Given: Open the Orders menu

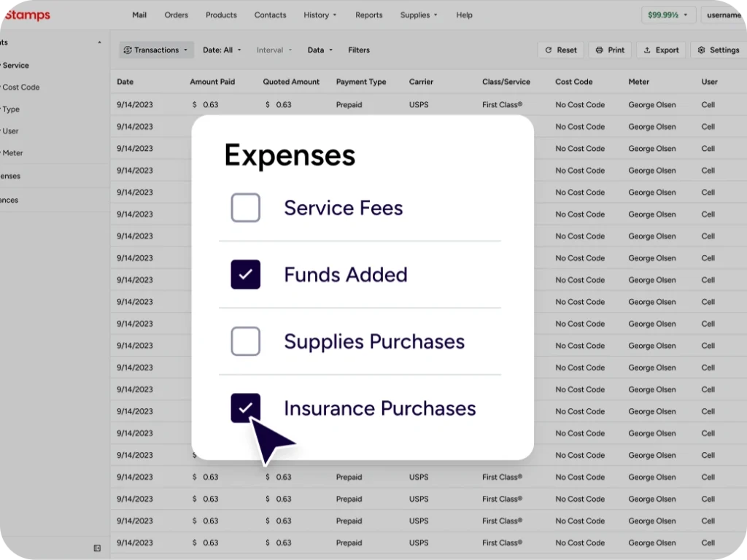Looking at the screenshot, I should pyautogui.click(x=176, y=15).
